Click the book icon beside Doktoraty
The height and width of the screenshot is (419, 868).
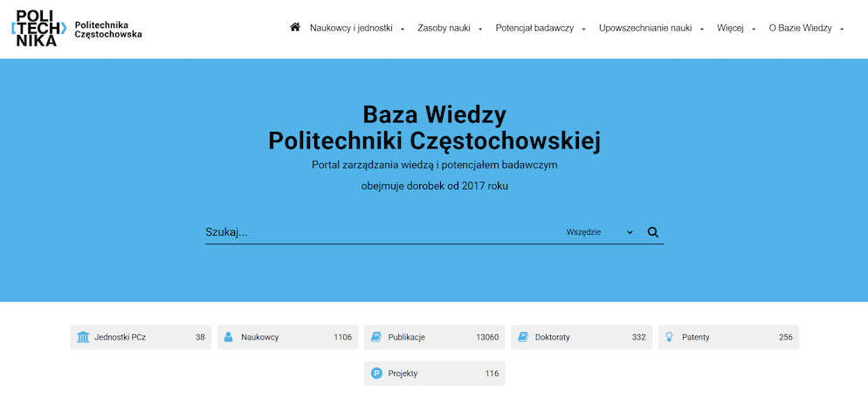click(x=522, y=337)
